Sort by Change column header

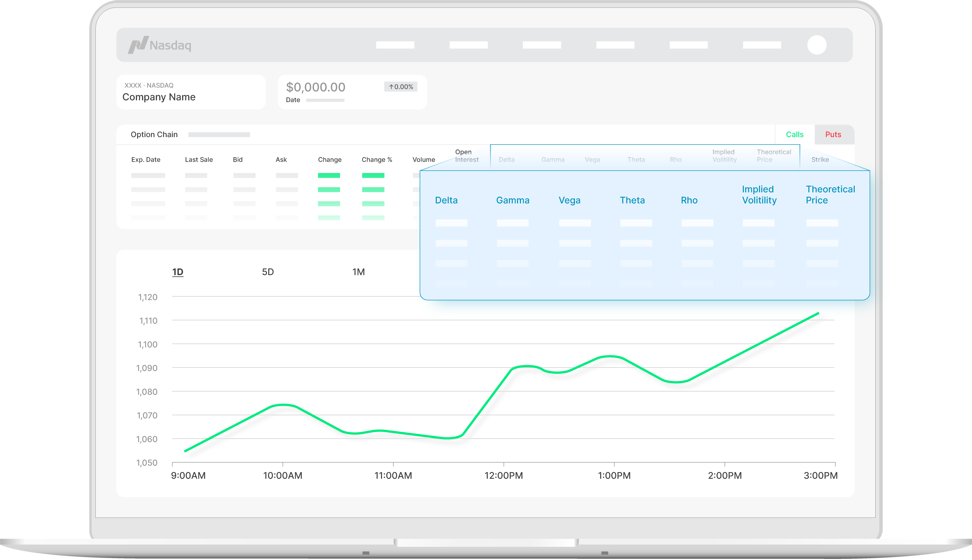coord(330,160)
